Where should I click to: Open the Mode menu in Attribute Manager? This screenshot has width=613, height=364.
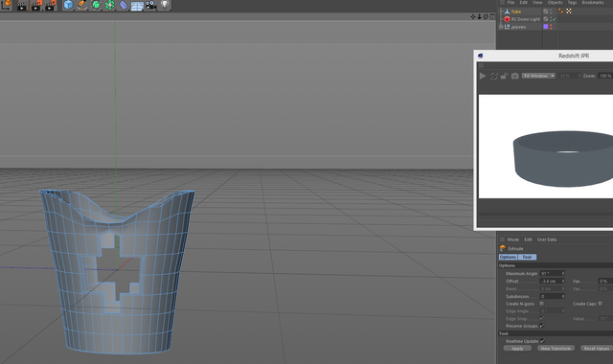(x=513, y=239)
